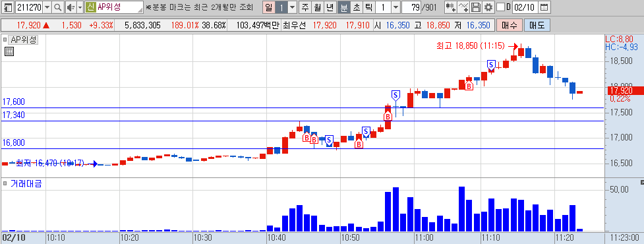This screenshot has height=244, width=644.
Task: Toggle the small square beside AP위성 chart label
Action: point(5,40)
